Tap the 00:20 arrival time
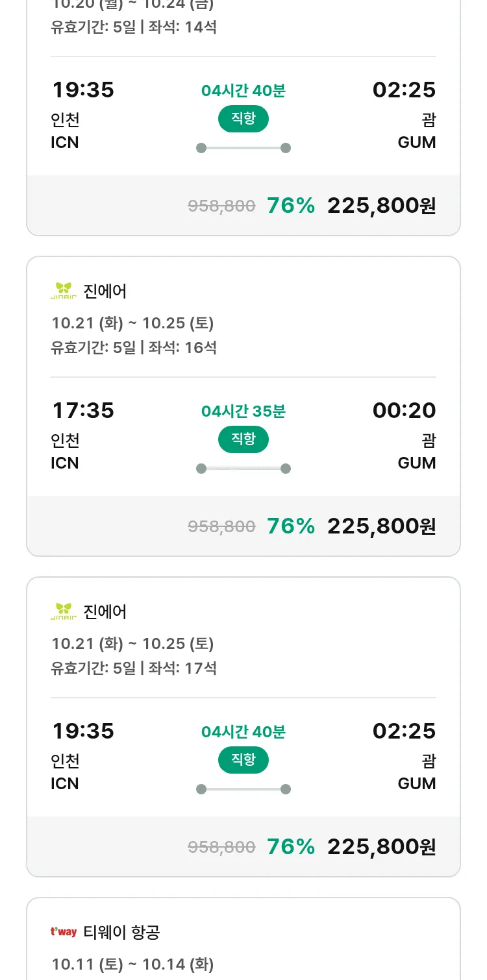 [x=404, y=410]
